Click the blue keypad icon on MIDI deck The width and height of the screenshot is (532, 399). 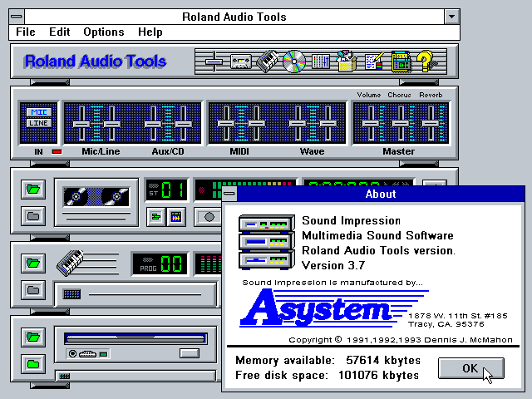[72, 294]
